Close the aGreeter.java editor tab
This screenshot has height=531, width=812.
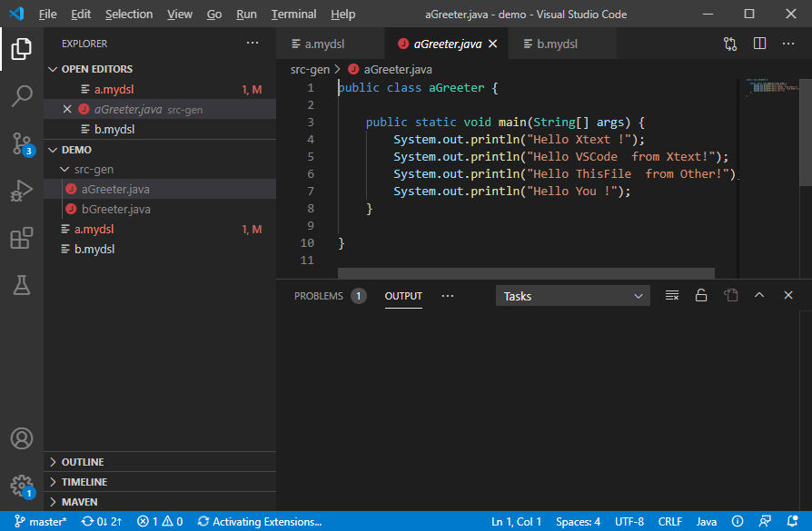point(493,44)
